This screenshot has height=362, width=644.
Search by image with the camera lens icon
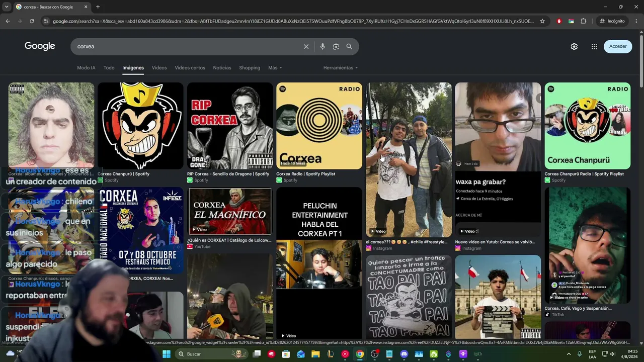coord(336,46)
